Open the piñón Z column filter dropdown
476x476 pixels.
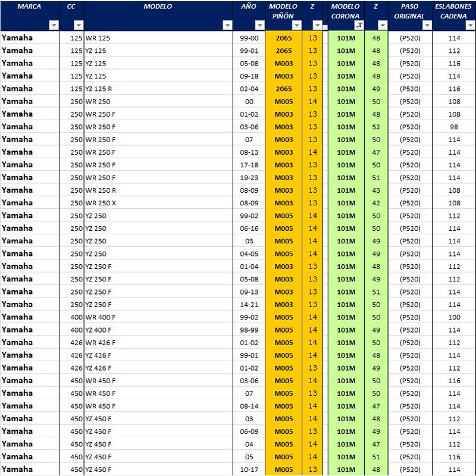click(317, 25)
